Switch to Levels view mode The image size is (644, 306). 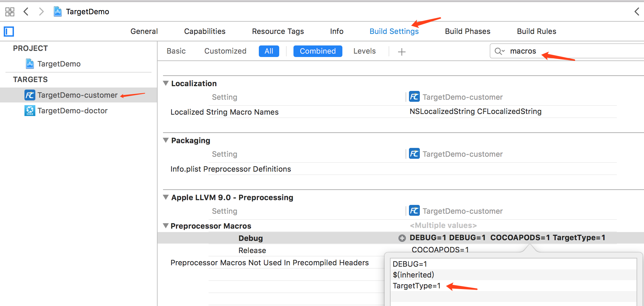click(364, 51)
